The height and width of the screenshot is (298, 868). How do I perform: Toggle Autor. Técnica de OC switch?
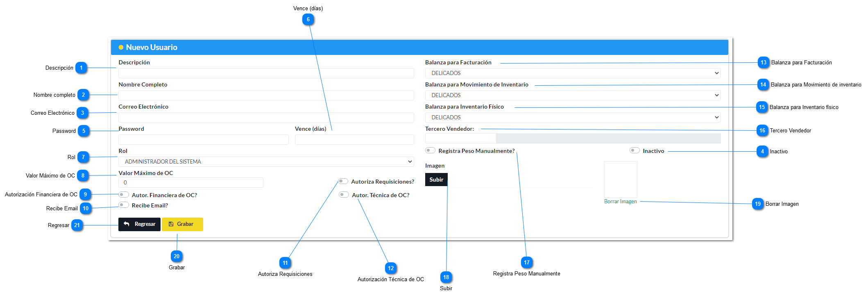point(344,195)
